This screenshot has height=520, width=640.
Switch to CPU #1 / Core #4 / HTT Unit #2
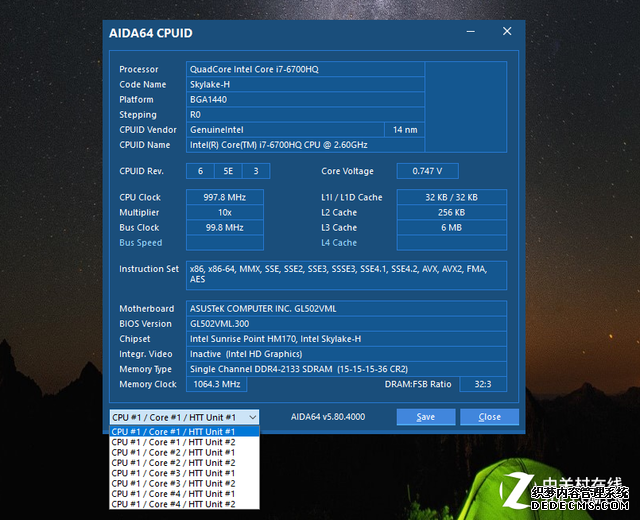184,504
